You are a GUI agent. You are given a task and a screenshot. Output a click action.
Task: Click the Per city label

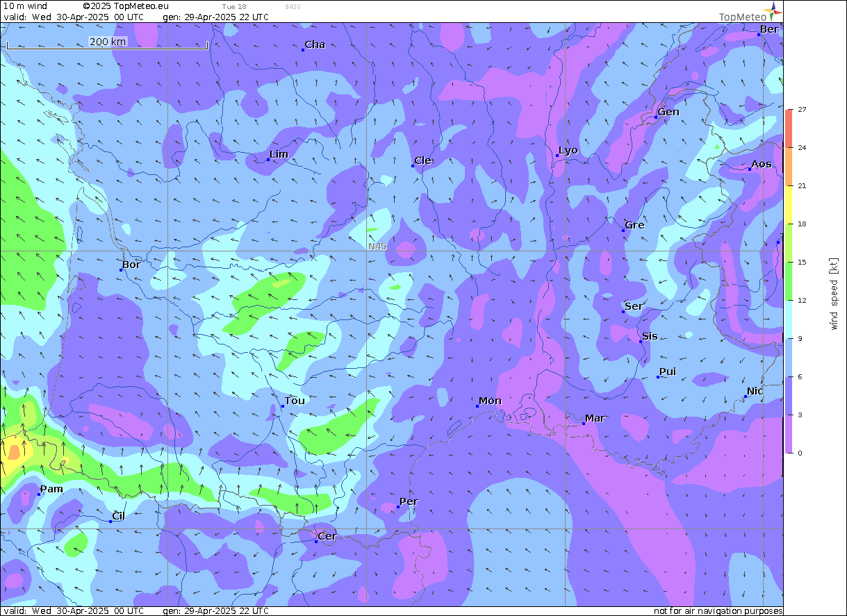coord(409,501)
